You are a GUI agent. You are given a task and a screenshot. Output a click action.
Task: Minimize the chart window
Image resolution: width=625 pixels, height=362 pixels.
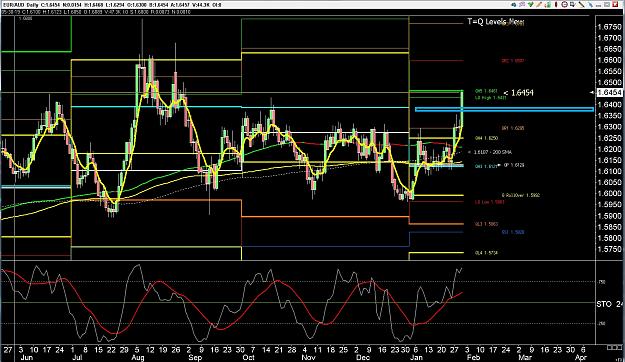[598, 6]
